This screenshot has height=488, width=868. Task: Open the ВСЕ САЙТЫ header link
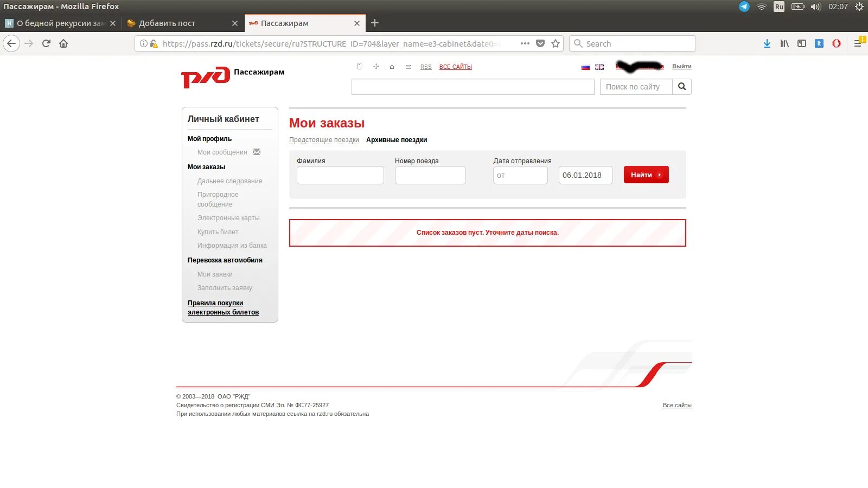click(x=456, y=67)
